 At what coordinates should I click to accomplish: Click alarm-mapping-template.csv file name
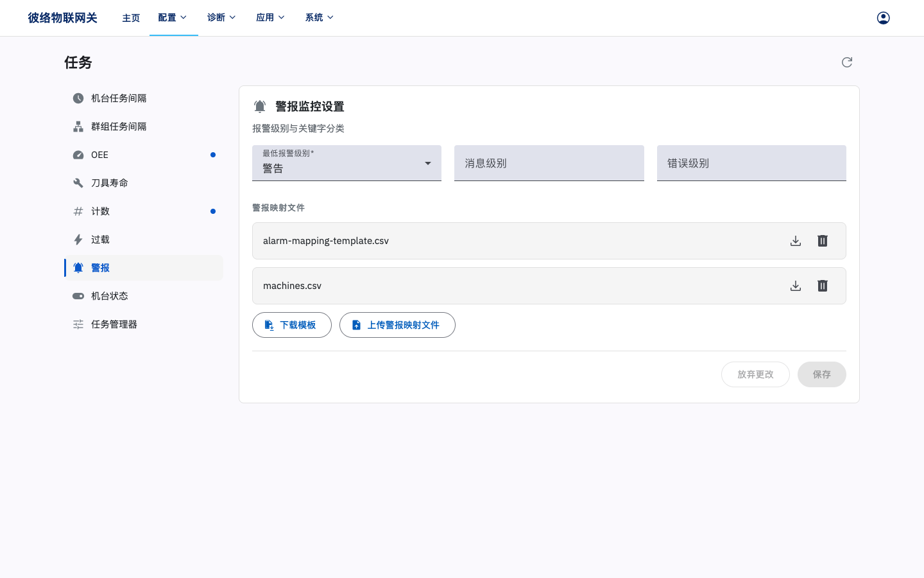(326, 241)
